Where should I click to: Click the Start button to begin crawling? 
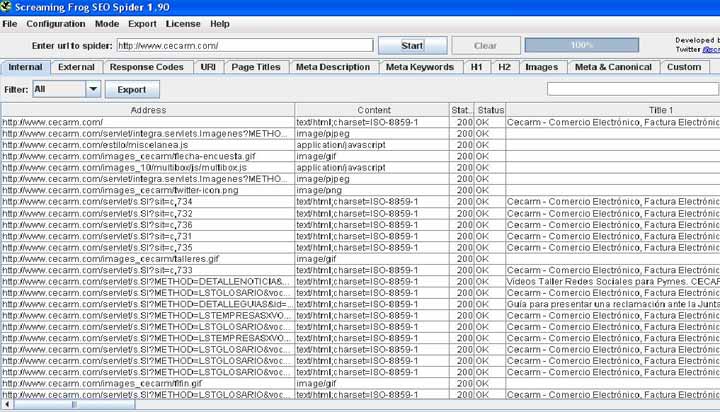click(x=412, y=45)
